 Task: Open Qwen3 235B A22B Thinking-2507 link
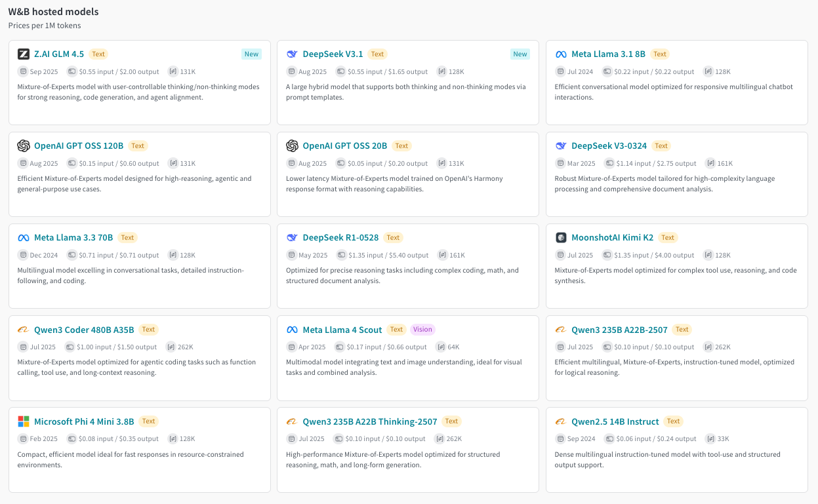point(369,421)
